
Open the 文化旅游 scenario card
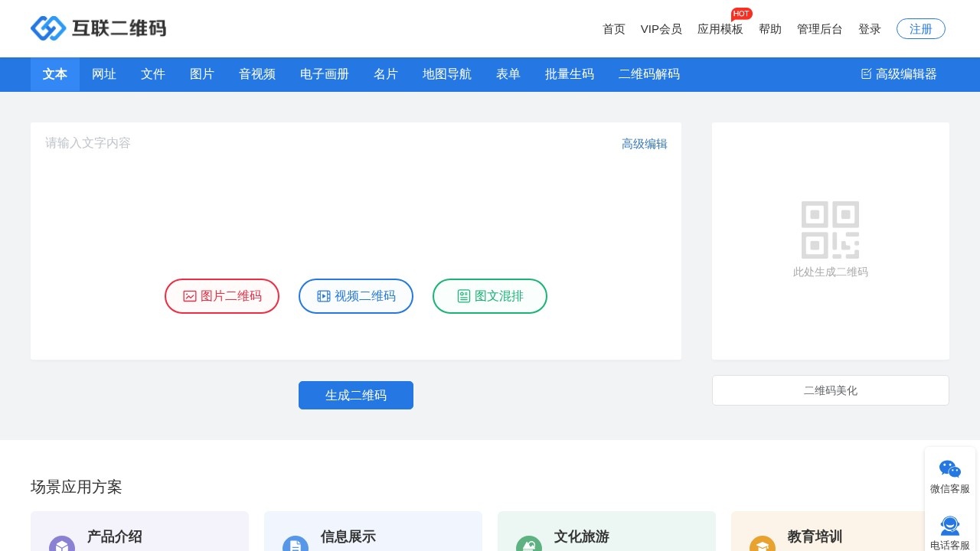[x=606, y=531]
